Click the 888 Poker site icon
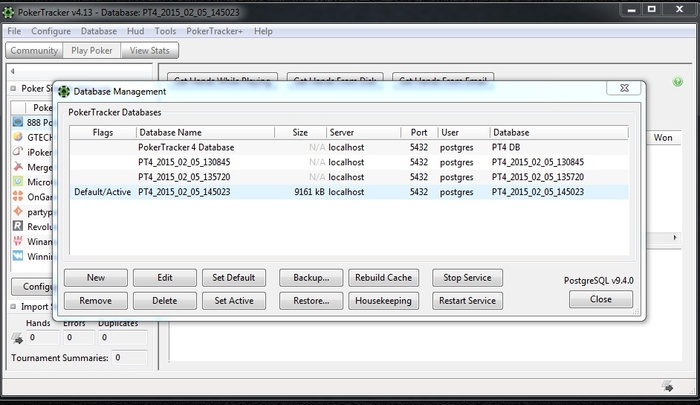Image resolution: width=700 pixels, height=405 pixels. click(x=19, y=122)
